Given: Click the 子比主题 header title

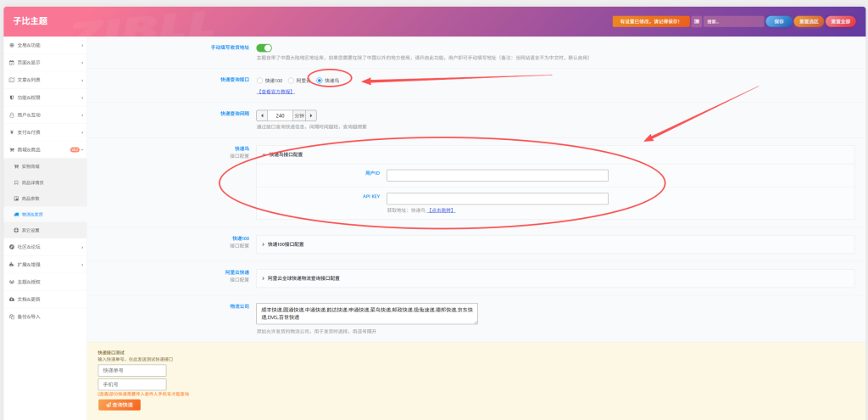Looking at the screenshot, I should pos(31,21).
